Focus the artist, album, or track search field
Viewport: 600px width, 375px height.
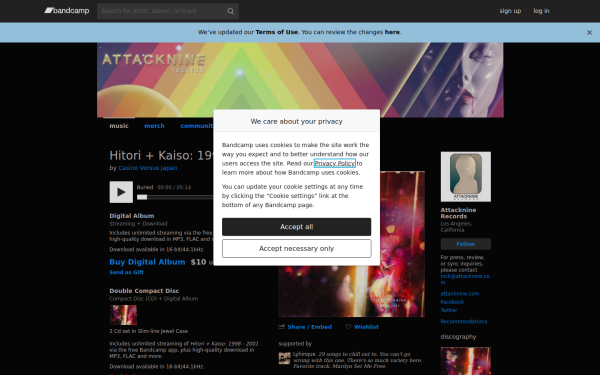tap(168, 11)
